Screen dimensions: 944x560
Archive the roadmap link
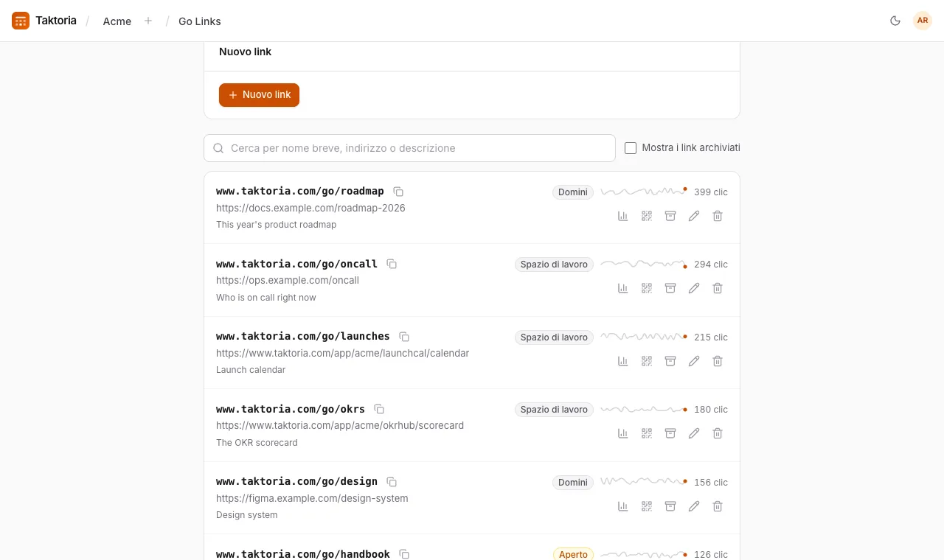tap(670, 216)
